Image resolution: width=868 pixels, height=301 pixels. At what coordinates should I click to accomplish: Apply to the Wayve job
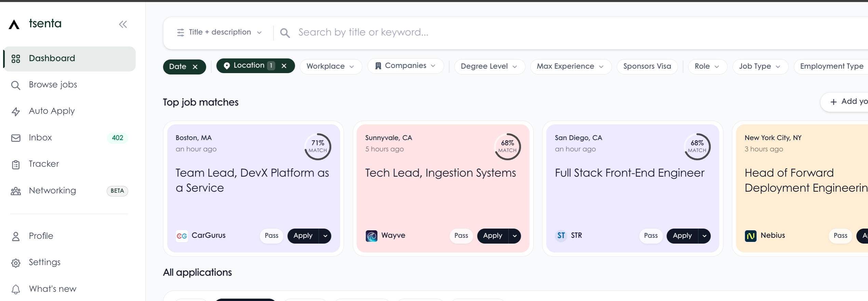pos(493,236)
